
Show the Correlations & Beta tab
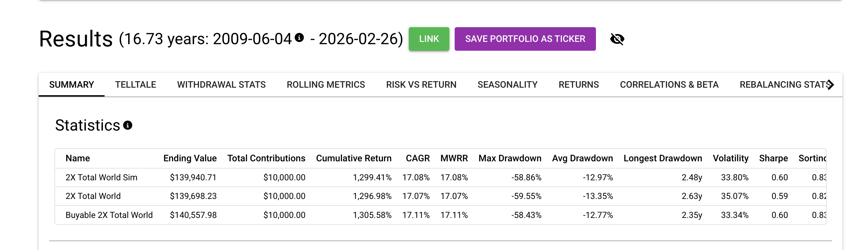(669, 85)
